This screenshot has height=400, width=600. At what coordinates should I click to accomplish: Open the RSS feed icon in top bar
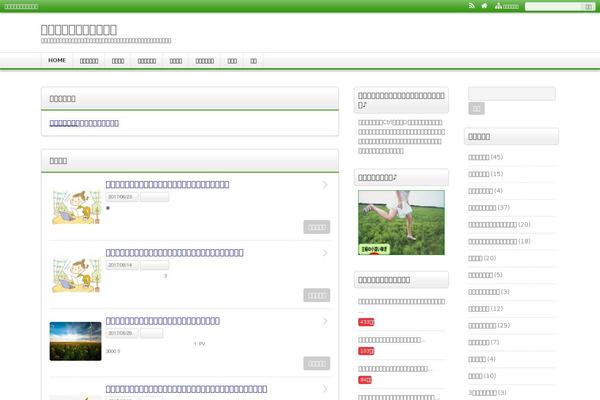[472, 6]
